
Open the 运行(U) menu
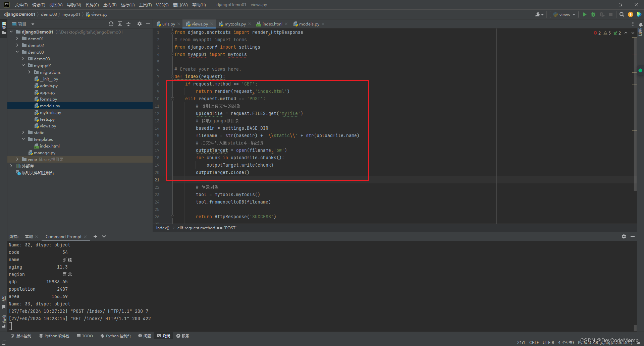tap(127, 5)
